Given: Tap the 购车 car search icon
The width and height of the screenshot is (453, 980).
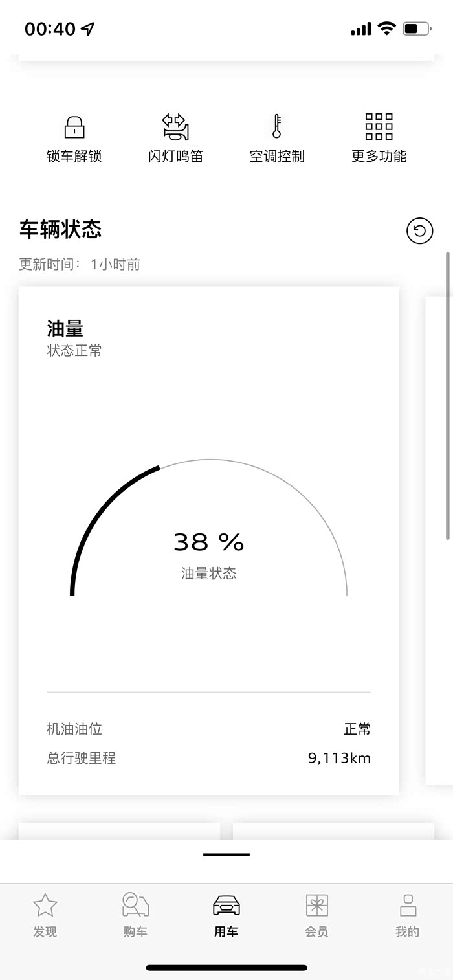Looking at the screenshot, I should pos(136,906).
